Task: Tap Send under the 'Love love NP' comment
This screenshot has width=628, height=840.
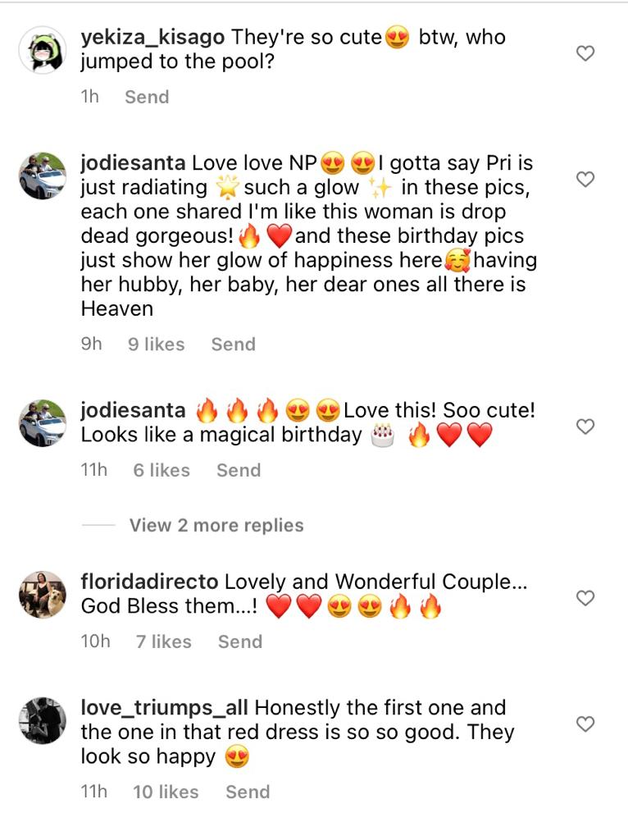Action: pyautogui.click(x=234, y=345)
